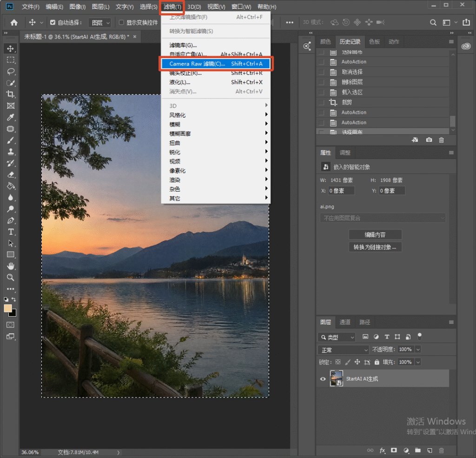Click the Convert to Linked (转换为链接对象) button
Screen dimensions: 476x458
(x=375, y=247)
